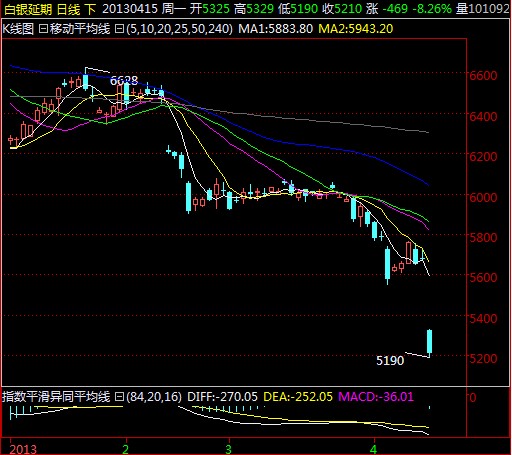This screenshot has width=512, height=455.
Task: Click the 5800 price axis label
Action: click(483, 237)
